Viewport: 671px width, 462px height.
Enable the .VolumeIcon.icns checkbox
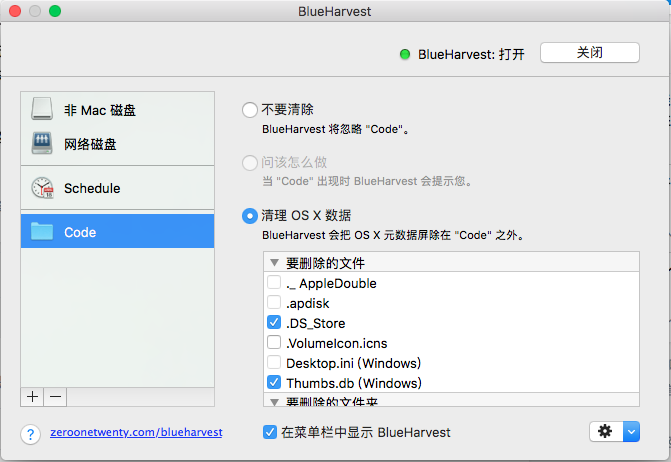pos(274,342)
